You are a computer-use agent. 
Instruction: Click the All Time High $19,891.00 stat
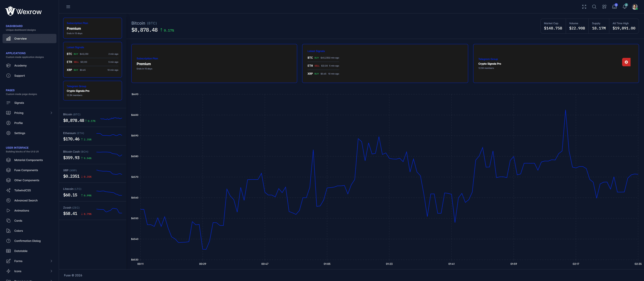624,26
